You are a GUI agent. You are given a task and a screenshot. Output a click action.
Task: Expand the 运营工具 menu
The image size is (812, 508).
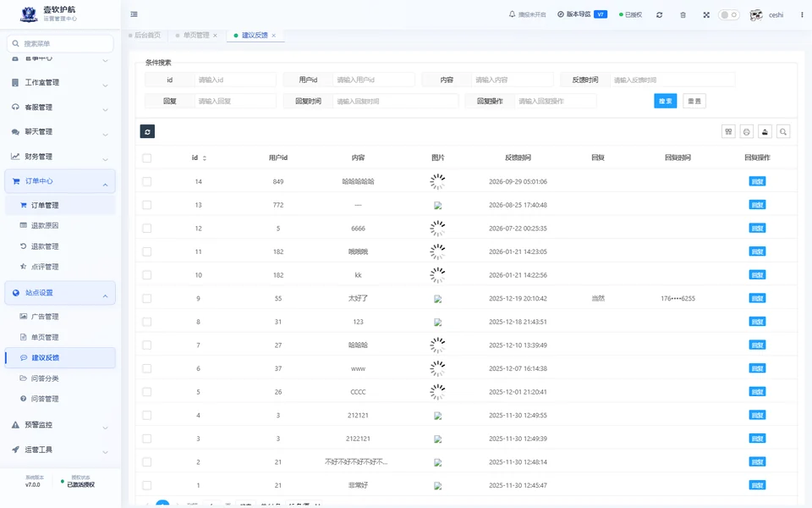[60, 450]
